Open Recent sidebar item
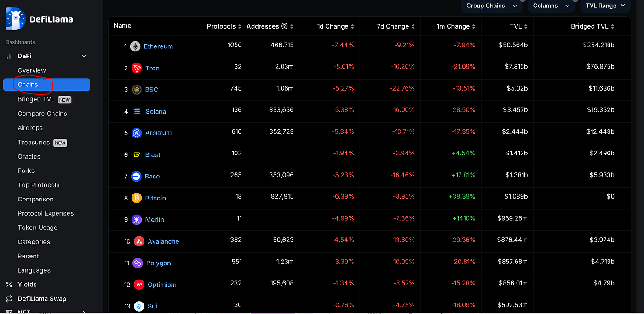Image resolution: width=644 pixels, height=314 pixels. [x=28, y=256]
